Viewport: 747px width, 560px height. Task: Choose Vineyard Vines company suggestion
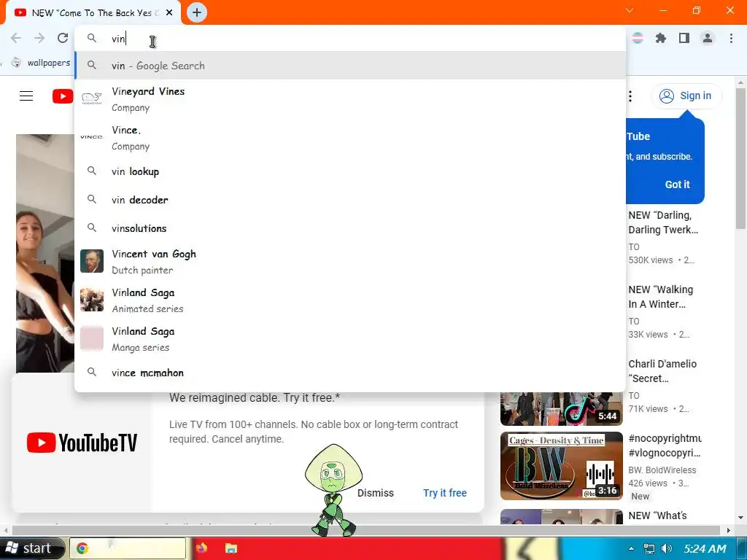point(350,98)
